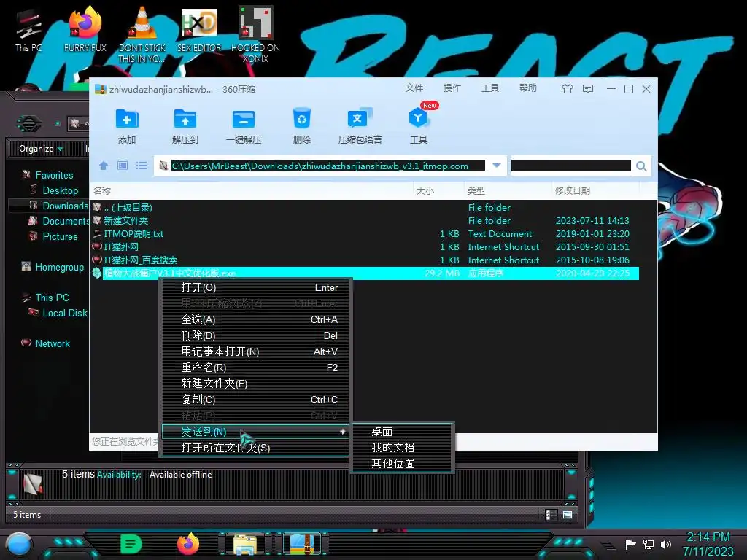
Task: Click the 删除 (Delete) trash icon
Action: pyautogui.click(x=301, y=119)
